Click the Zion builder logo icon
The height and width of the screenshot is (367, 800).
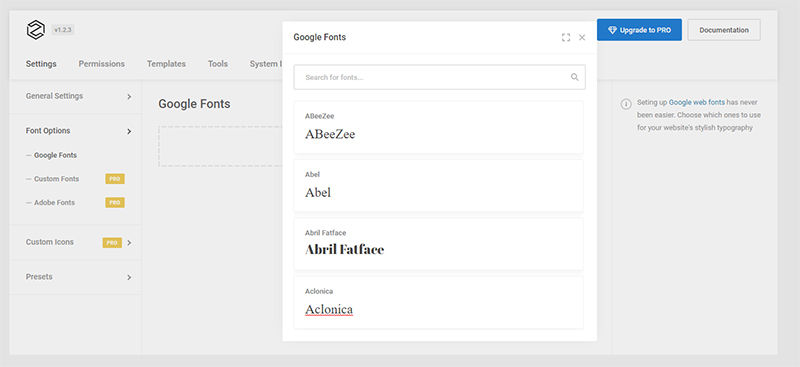tap(36, 30)
